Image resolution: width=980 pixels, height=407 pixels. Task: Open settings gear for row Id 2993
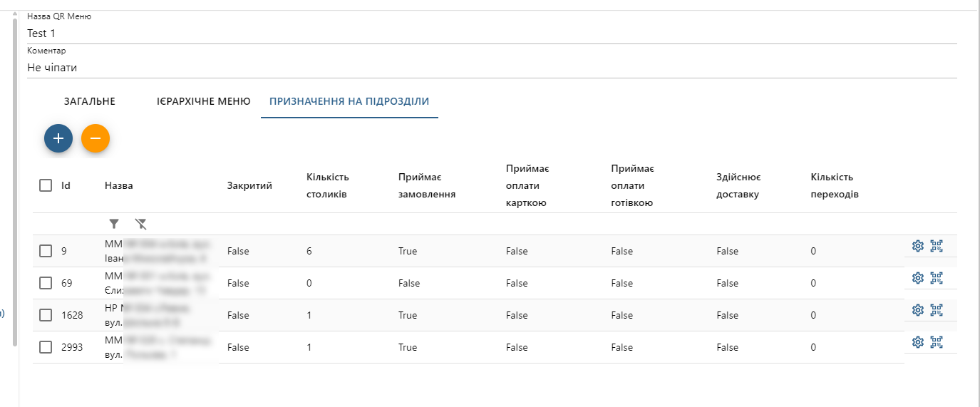point(918,342)
